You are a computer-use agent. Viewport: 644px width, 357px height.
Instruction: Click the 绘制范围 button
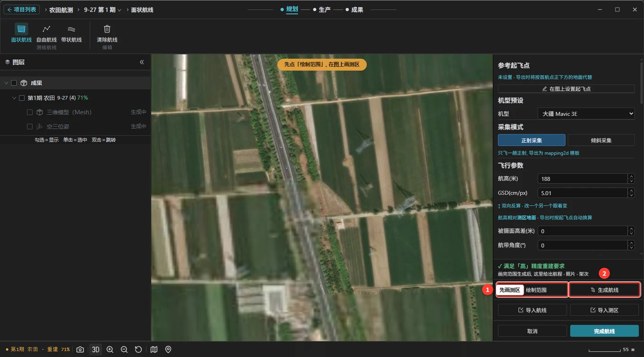pos(532,290)
